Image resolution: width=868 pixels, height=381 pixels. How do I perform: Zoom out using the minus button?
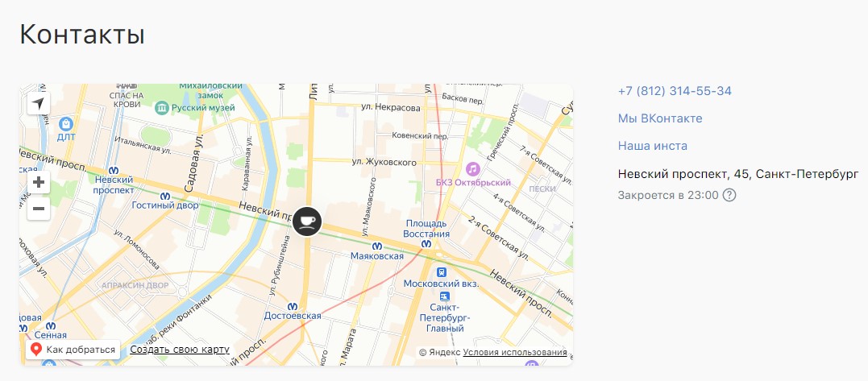(x=39, y=209)
